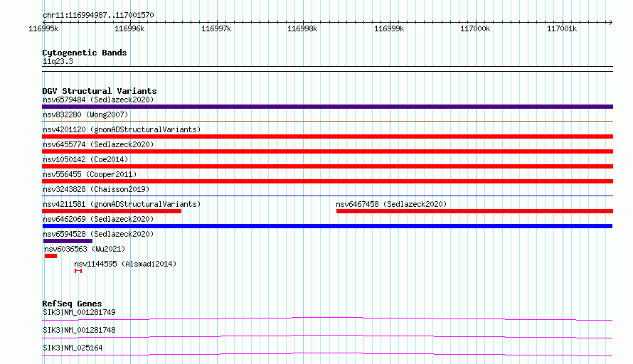The height and width of the screenshot is (364, 633).
Task: Click variant label nsv6467458 (Sedlazeck2020)
Action: pos(391,204)
